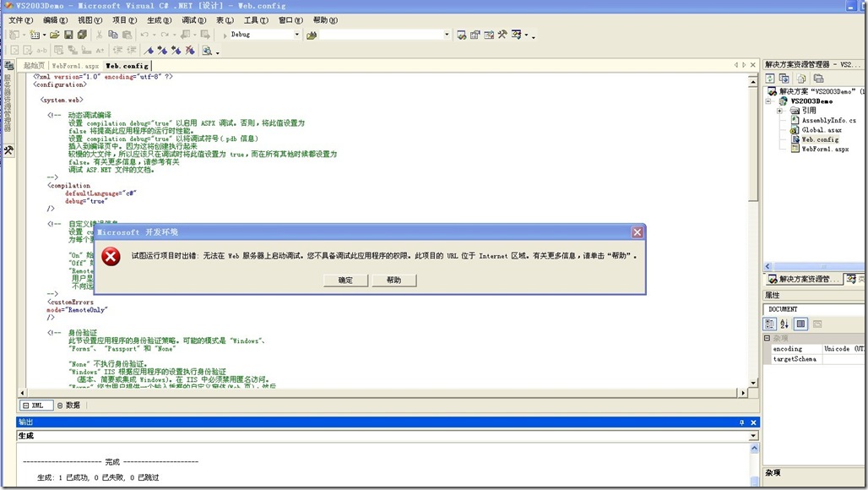Open the empty find combo box dropdown
Screen dimensions: 868x490
point(447,35)
